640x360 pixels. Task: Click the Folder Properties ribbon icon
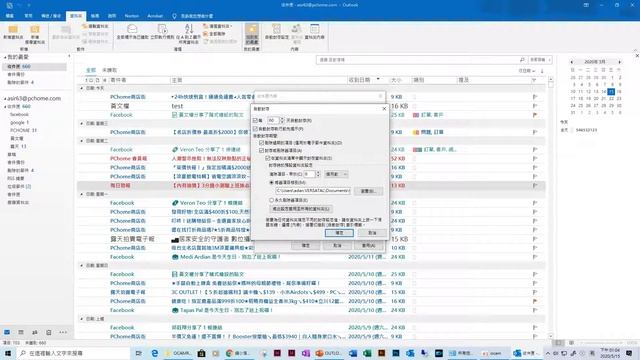pos(315,29)
